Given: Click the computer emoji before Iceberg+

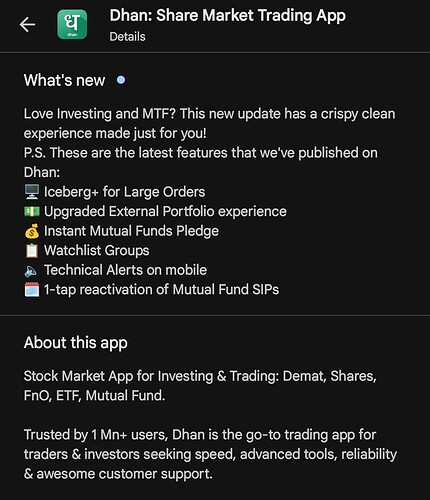Looking at the screenshot, I should point(32,192).
